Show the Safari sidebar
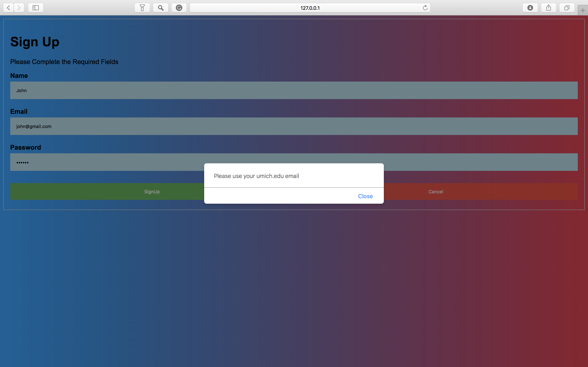The width and height of the screenshot is (588, 367). pyautogui.click(x=36, y=8)
